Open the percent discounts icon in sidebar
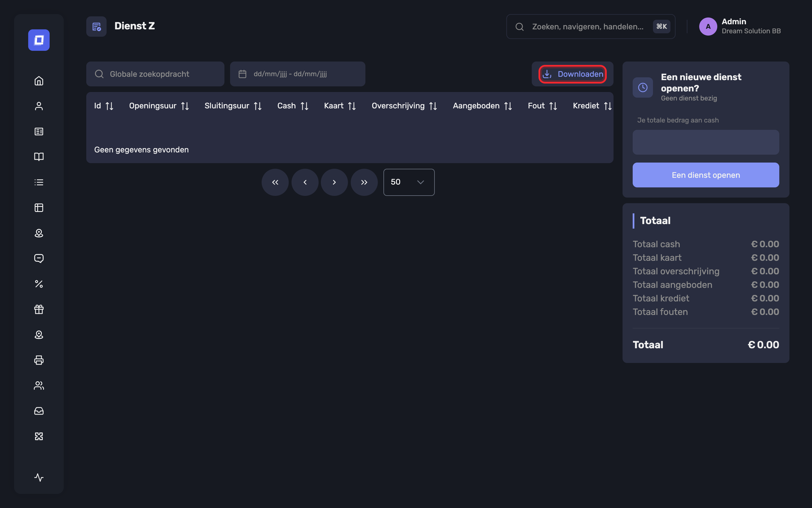This screenshot has width=812, height=508. click(39, 284)
